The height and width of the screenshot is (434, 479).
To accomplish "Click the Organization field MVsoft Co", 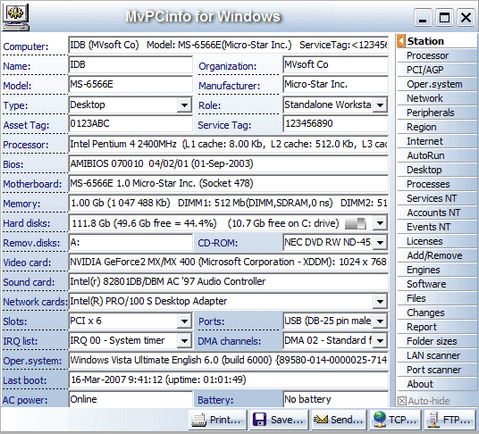I will click(335, 65).
